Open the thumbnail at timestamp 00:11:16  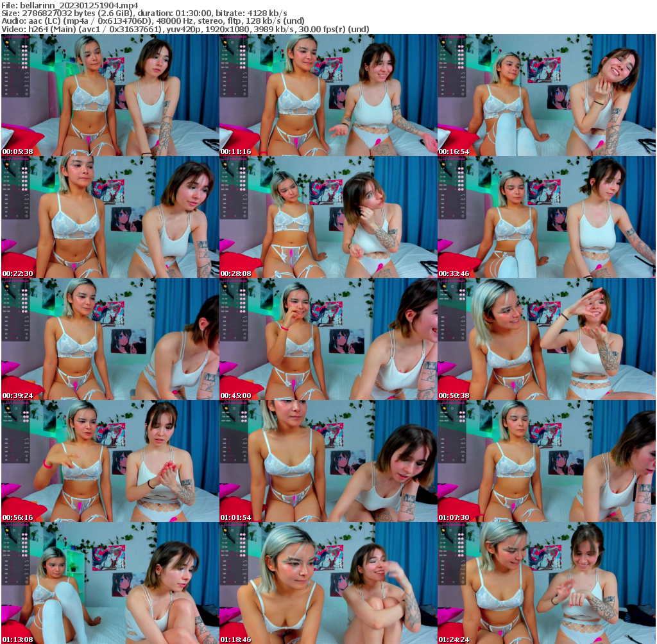tap(328, 96)
